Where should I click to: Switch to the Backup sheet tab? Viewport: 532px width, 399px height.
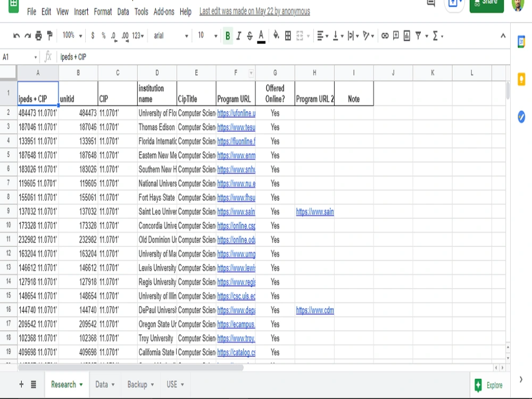click(140, 385)
